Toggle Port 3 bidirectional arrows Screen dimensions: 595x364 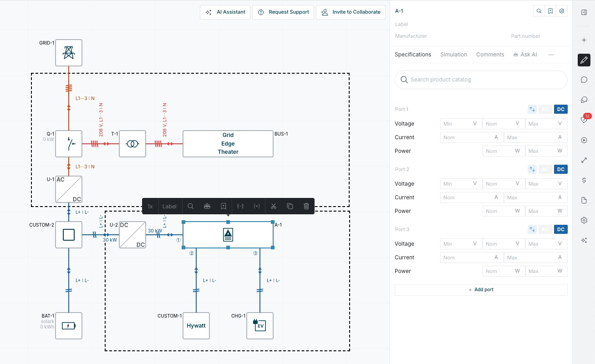pyautogui.click(x=532, y=229)
